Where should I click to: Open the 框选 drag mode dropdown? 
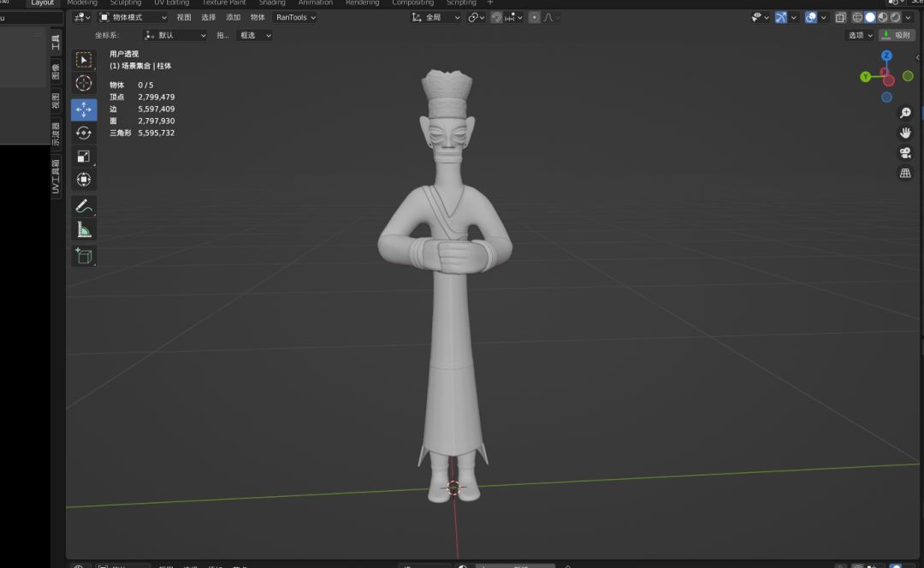pyautogui.click(x=255, y=35)
